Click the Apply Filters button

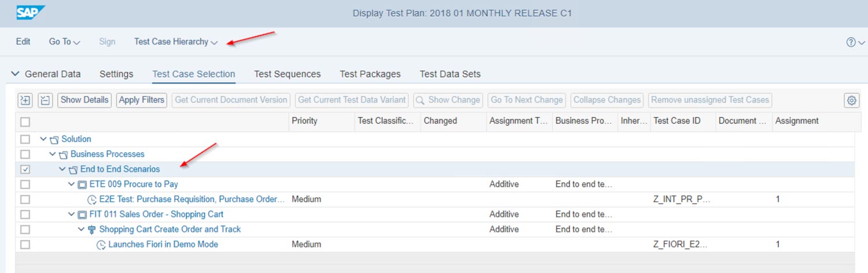[142, 100]
